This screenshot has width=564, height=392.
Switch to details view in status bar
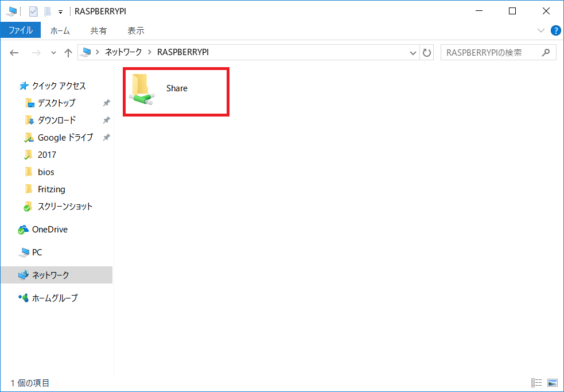coord(536,383)
